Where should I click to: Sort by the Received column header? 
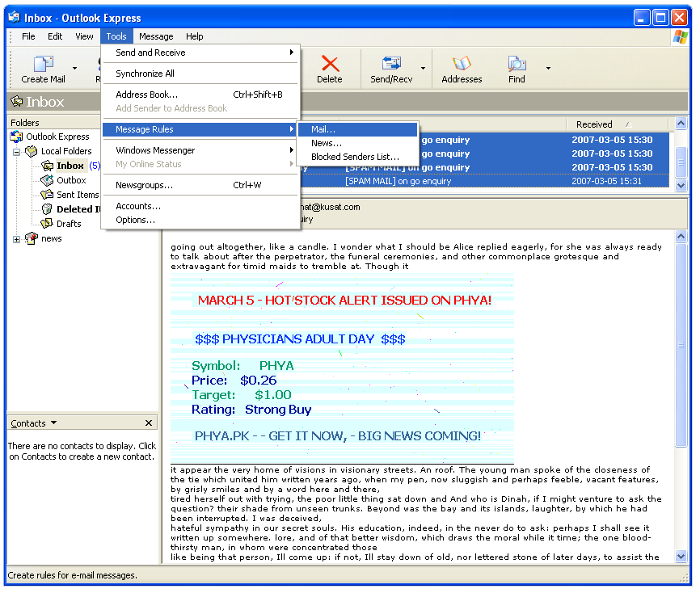point(617,124)
